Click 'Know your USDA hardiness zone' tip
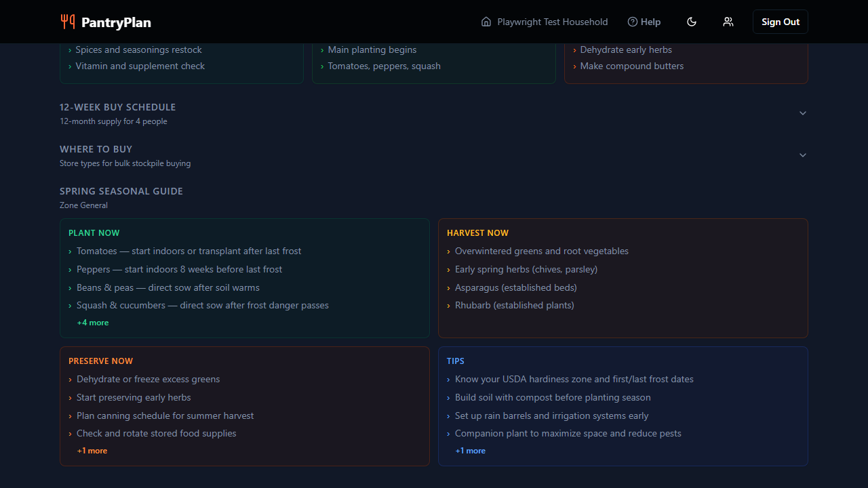The image size is (868, 488). 574,379
